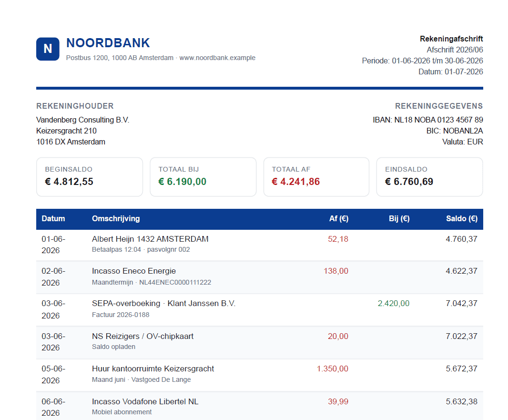
Task: Click the Maand juni Vastgoed De Lange detail
Action: [x=141, y=380]
